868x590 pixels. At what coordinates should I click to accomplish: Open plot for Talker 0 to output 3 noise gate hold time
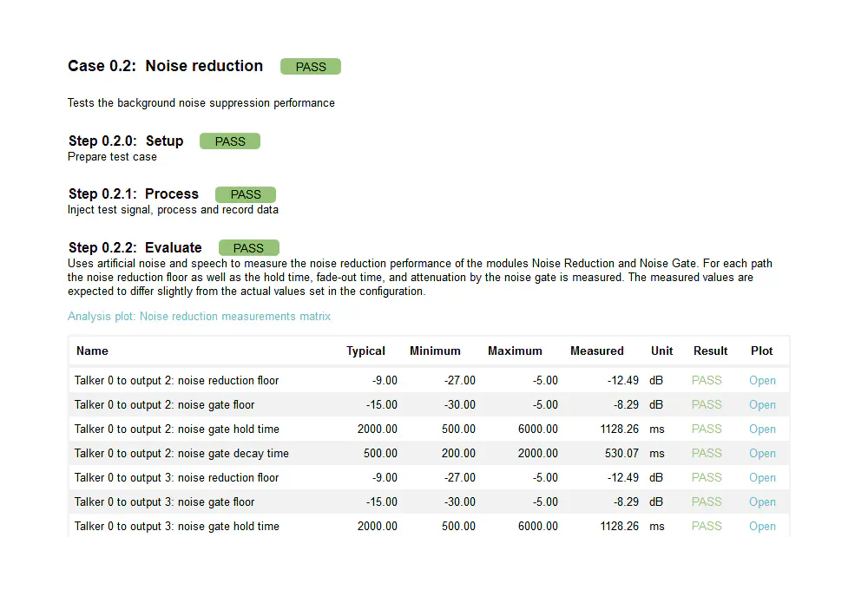click(x=762, y=527)
